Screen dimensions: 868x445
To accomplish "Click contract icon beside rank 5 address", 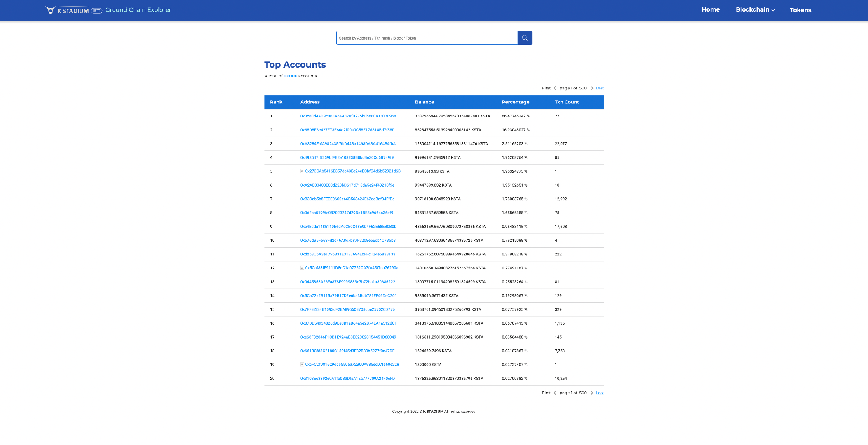I will (x=302, y=171).
